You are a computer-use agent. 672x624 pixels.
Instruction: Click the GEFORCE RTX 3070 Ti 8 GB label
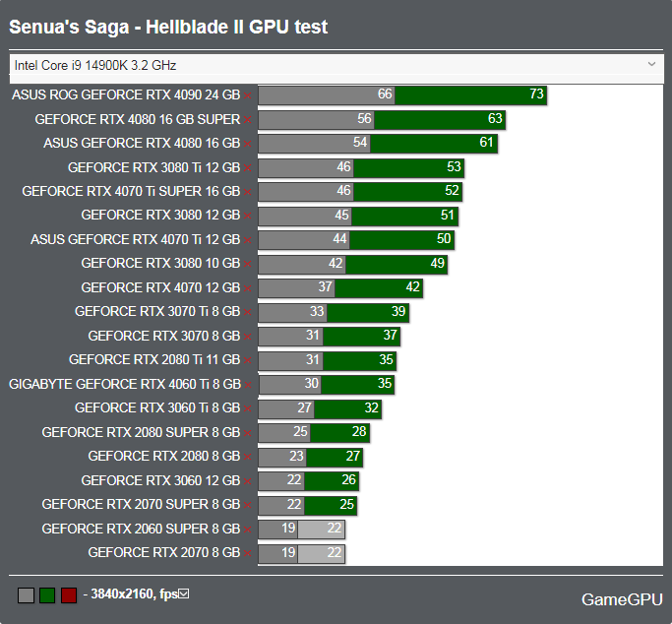click(x=157, y=311)
